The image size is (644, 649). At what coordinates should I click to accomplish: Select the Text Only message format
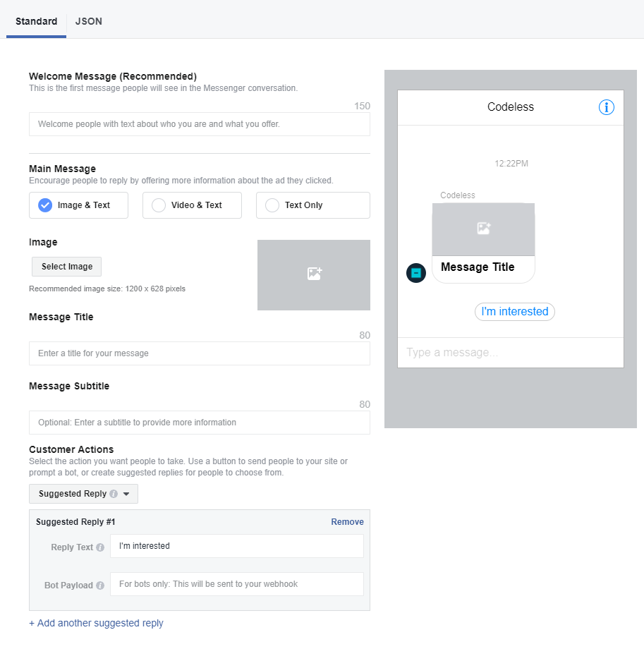(272, 205)
